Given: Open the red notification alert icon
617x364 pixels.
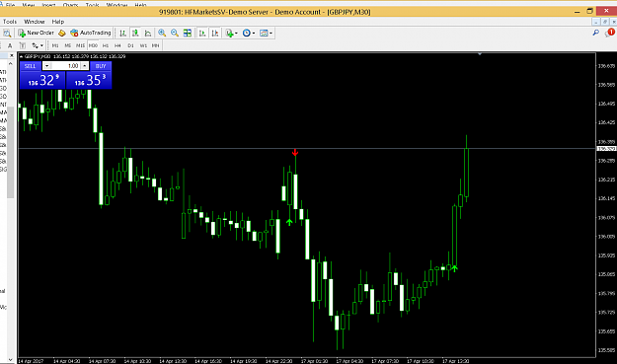Looking at the screenshot, I should click(x=610, y=33).
